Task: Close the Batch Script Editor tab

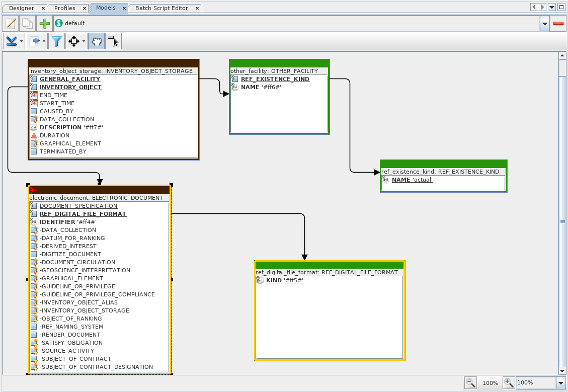Action: click(197, 8)
